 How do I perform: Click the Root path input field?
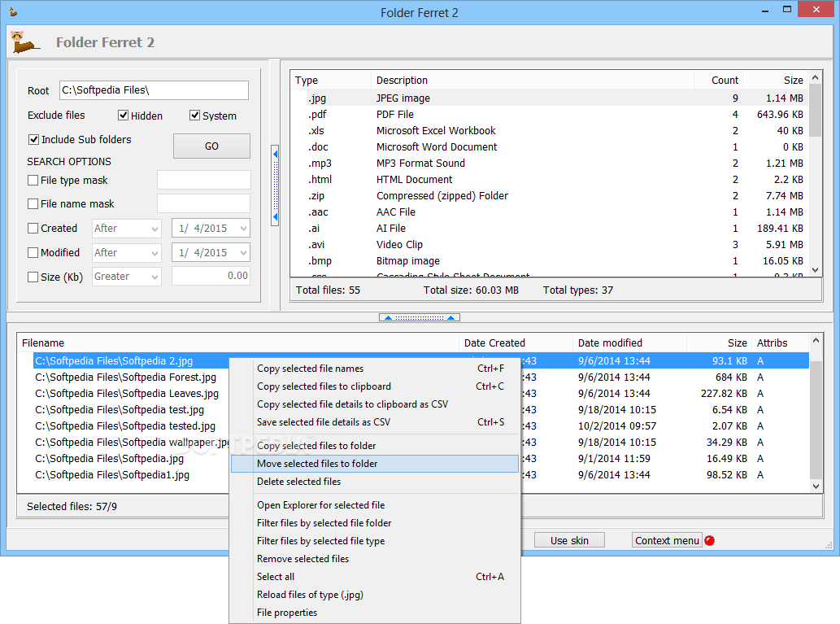coord(154,90)
